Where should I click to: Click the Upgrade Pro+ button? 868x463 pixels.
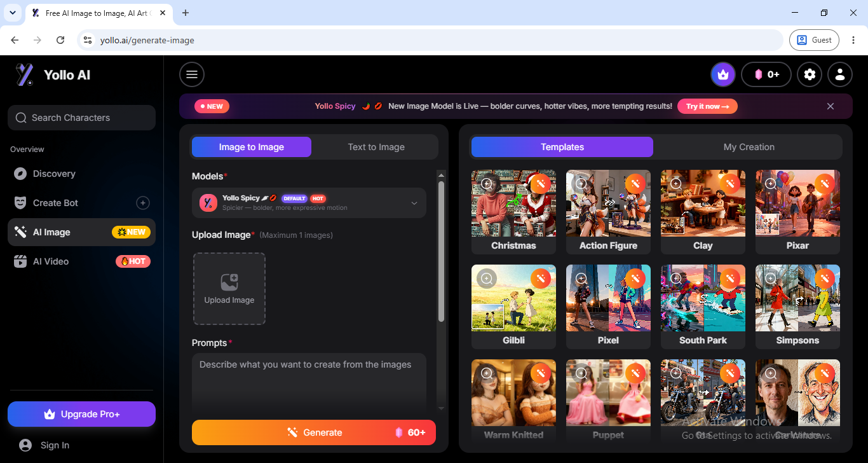click(81, 414)
